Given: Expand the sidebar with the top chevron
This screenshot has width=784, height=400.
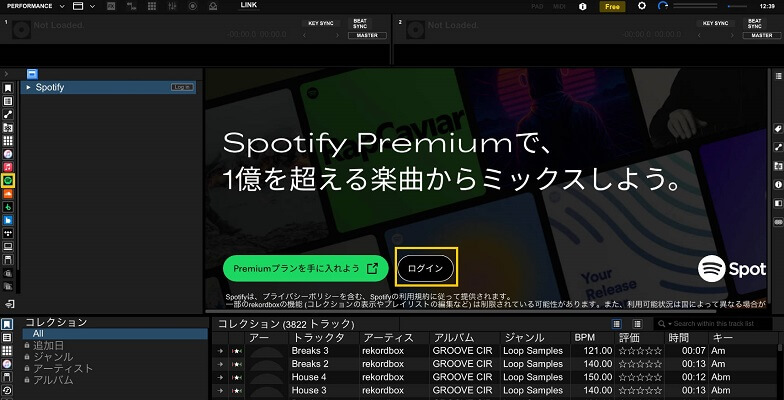Looking at the screenshot, I should [x=6, y=74].
